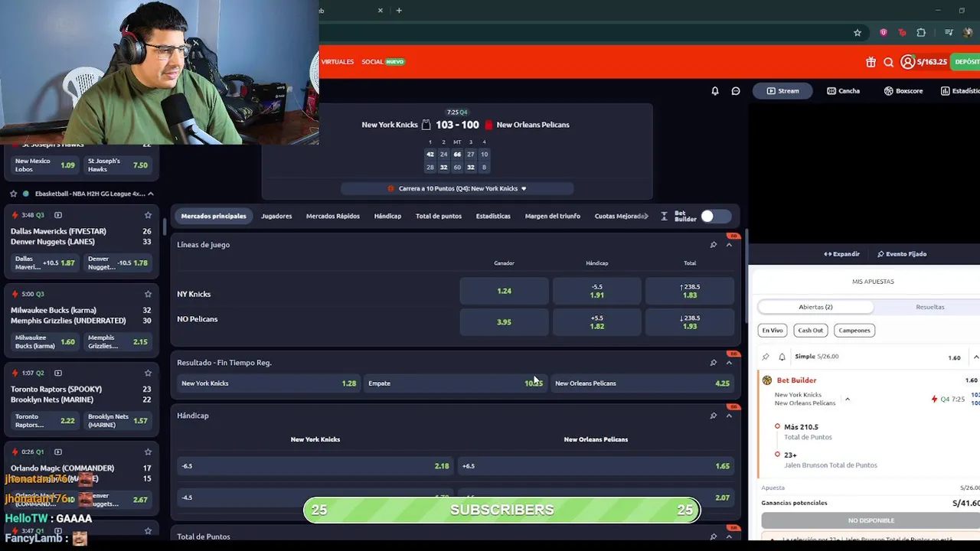This screenshot has height=551, width=980.
Task: Click the notification bell above the scoreboard
Action: [x=715, y=91]
